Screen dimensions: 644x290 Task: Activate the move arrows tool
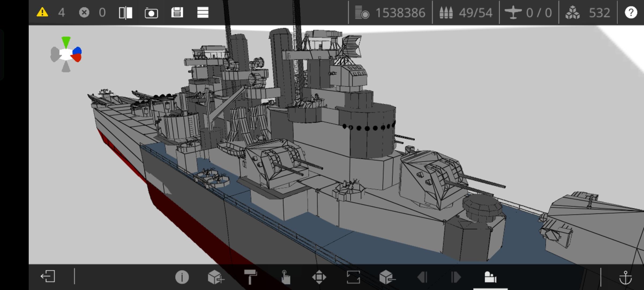319,277
